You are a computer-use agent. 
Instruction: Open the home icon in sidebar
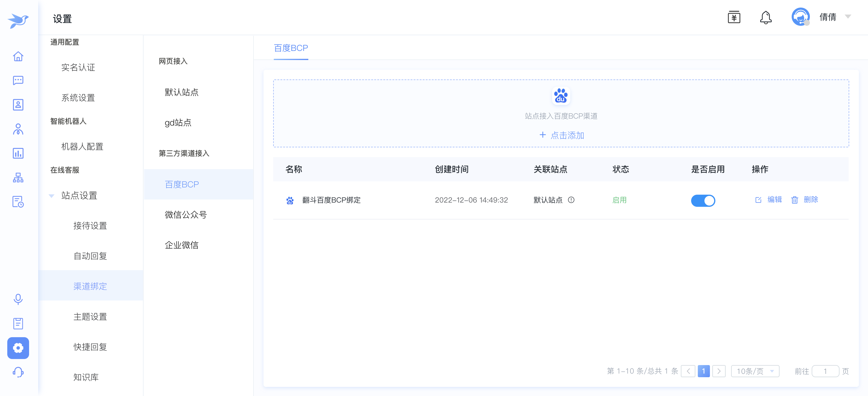pyautogui.click(x=18, y=56)
